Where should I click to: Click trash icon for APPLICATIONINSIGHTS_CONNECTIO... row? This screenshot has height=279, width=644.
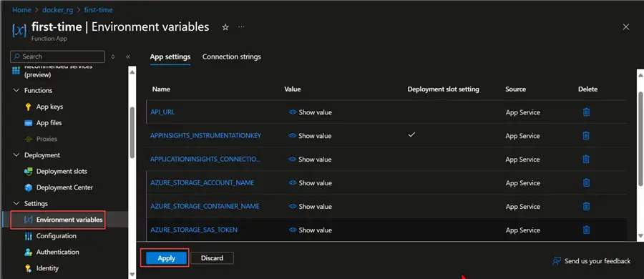point(586,159)
